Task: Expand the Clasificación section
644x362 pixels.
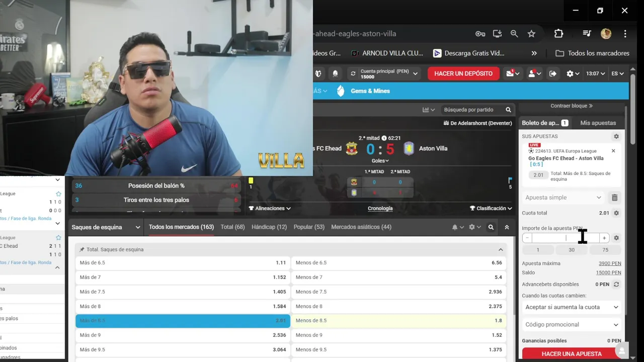Action: tap(491, 209)
